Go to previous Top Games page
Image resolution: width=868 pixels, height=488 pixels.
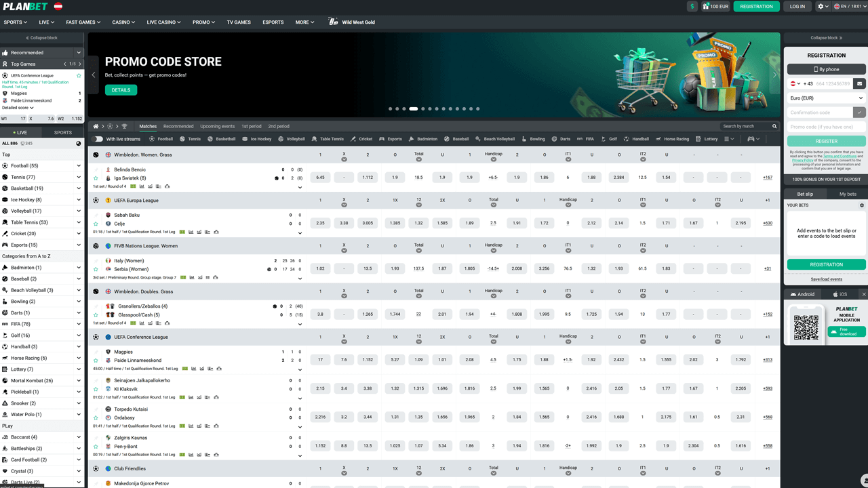pyautogui.click(x=64, y=64)
